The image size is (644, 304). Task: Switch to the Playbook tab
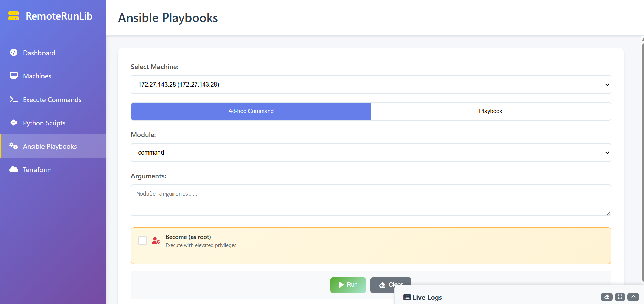click(491, 111)
